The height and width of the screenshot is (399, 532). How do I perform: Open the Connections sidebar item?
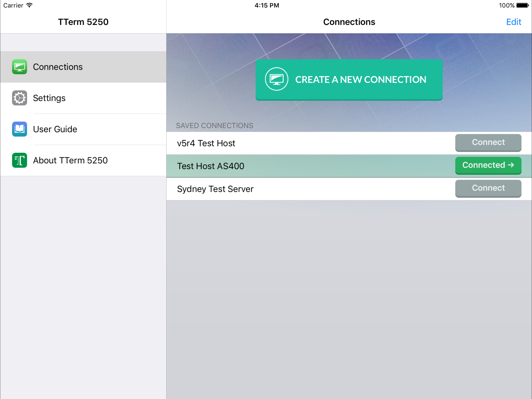(x=83, y=67)
